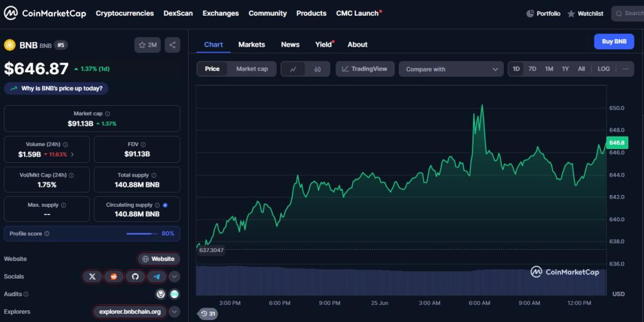This screenshot has height=322, width=644.
Task: Select the 7D time range
Action: tap(532, 69)
